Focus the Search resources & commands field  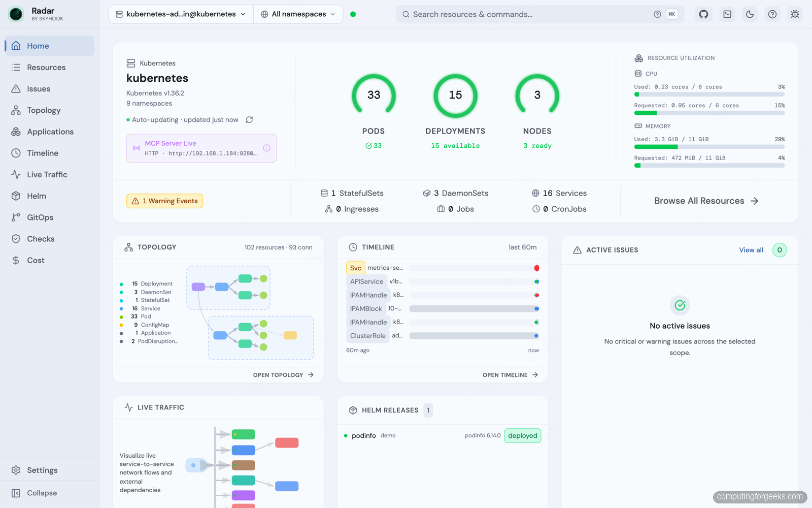(x=540, y=14)
